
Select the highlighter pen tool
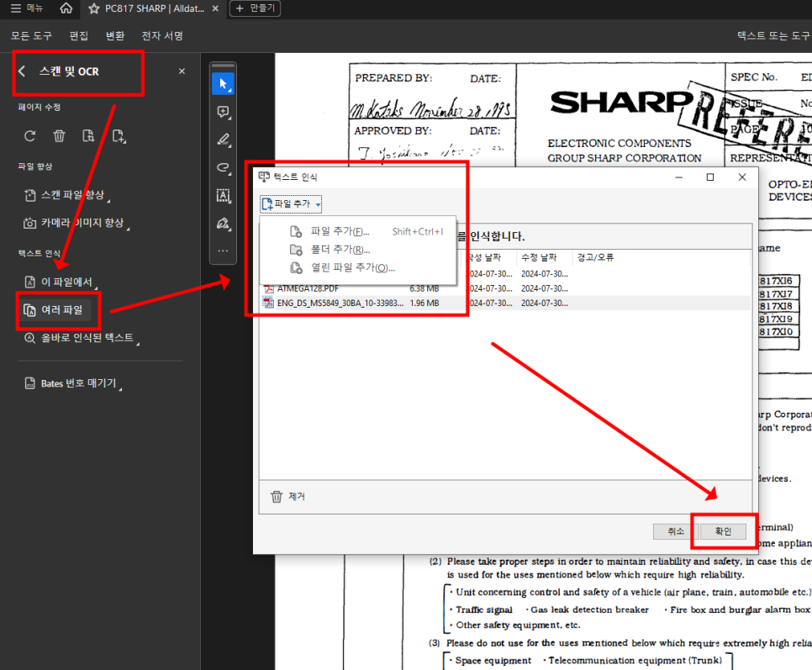(224, 140)
